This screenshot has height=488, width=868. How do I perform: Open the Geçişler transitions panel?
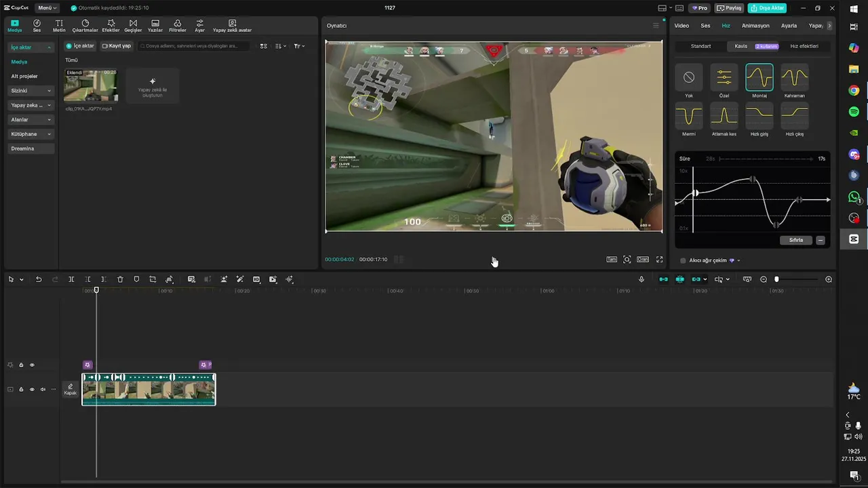click(133, 26)
